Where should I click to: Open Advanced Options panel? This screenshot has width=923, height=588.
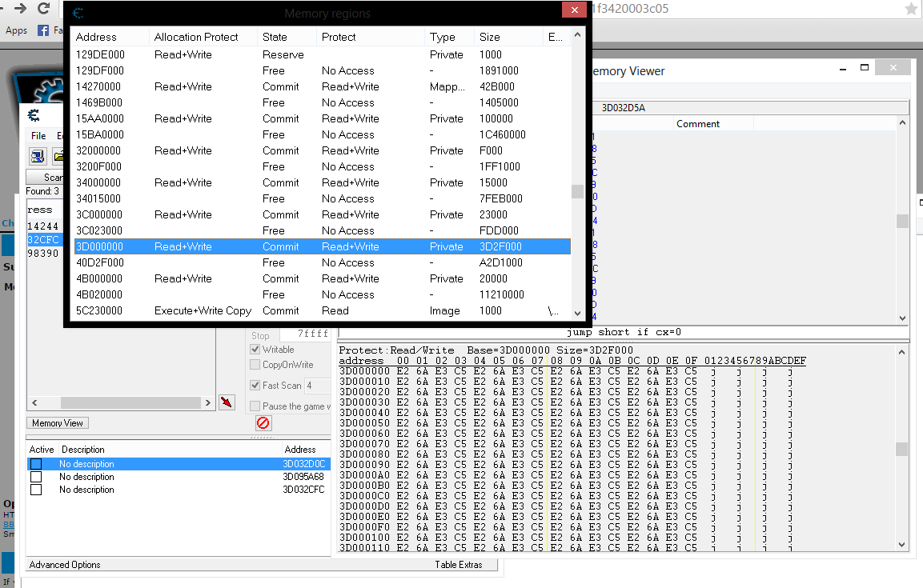tap(65, 565)
